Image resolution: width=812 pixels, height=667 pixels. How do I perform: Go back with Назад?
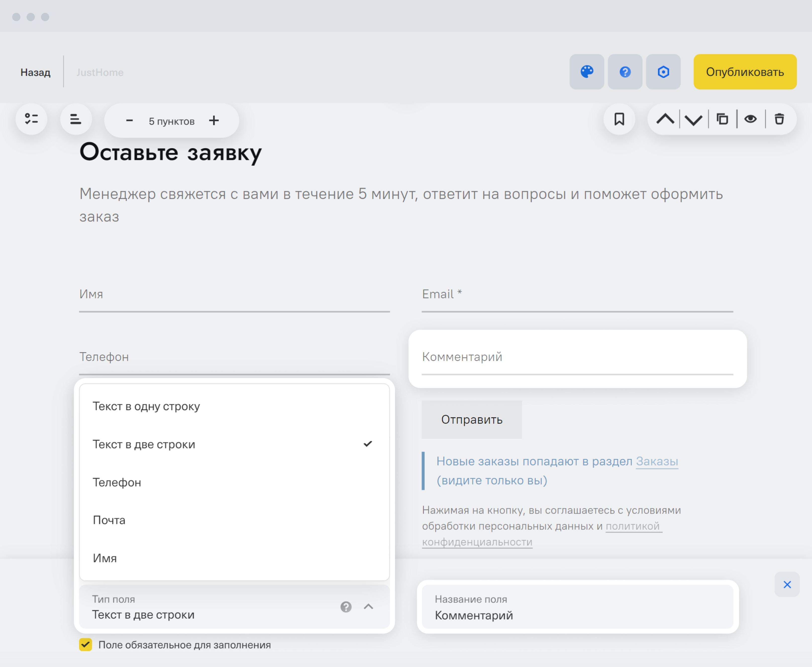point(35,72)
